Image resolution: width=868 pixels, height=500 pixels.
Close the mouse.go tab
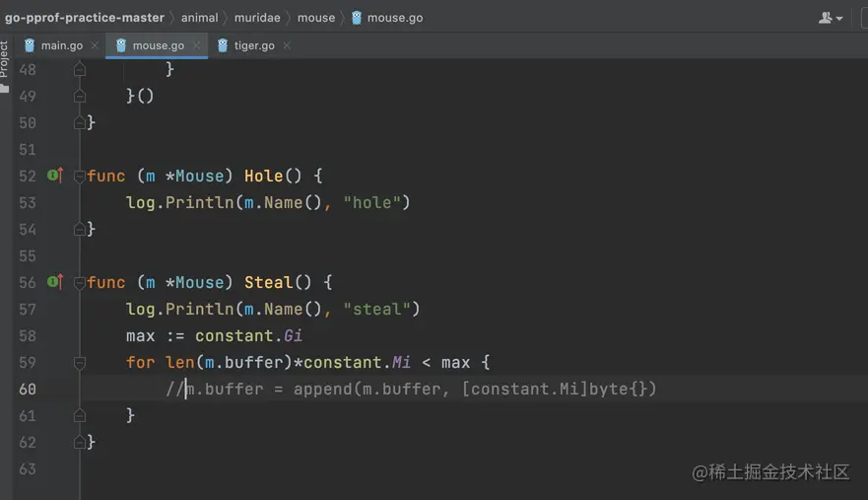pos(196,45)
